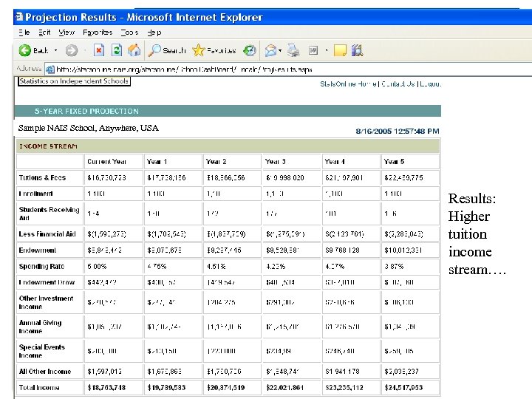
Task: Click the Sample NAIS School title text
Action: (x=88, y=128)
